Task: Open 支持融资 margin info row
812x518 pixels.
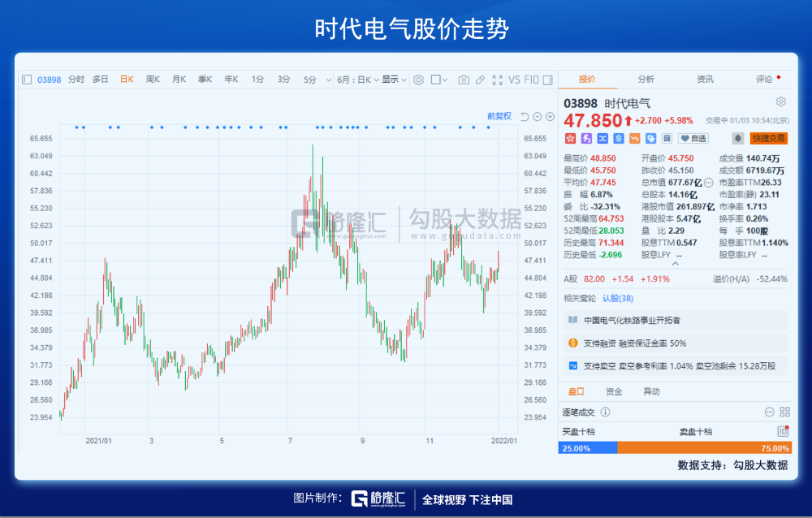Action: [x=676, y=343]
